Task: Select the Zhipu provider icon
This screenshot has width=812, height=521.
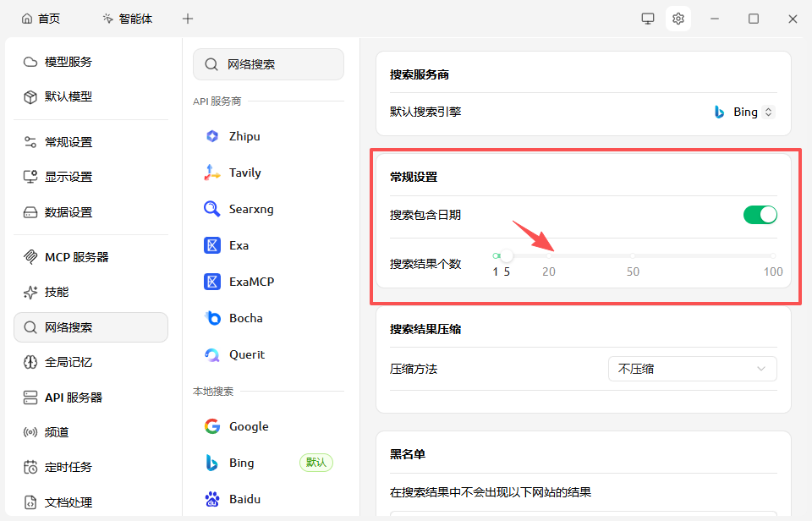Action: (211, 136)
